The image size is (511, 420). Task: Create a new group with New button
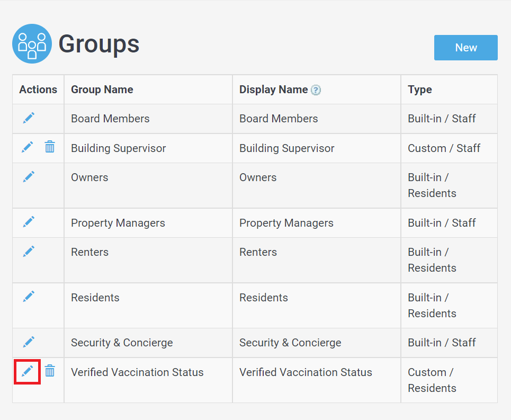pos(465,48)
